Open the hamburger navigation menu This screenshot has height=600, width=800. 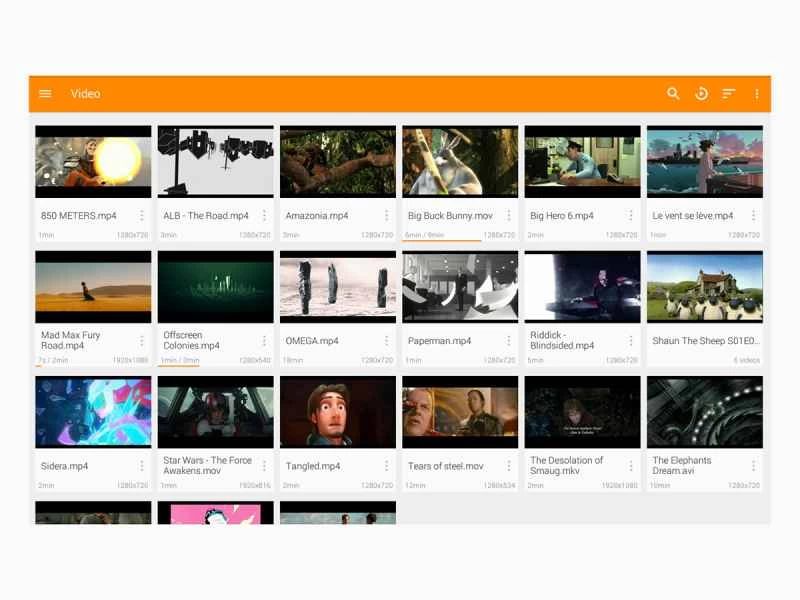45,94
